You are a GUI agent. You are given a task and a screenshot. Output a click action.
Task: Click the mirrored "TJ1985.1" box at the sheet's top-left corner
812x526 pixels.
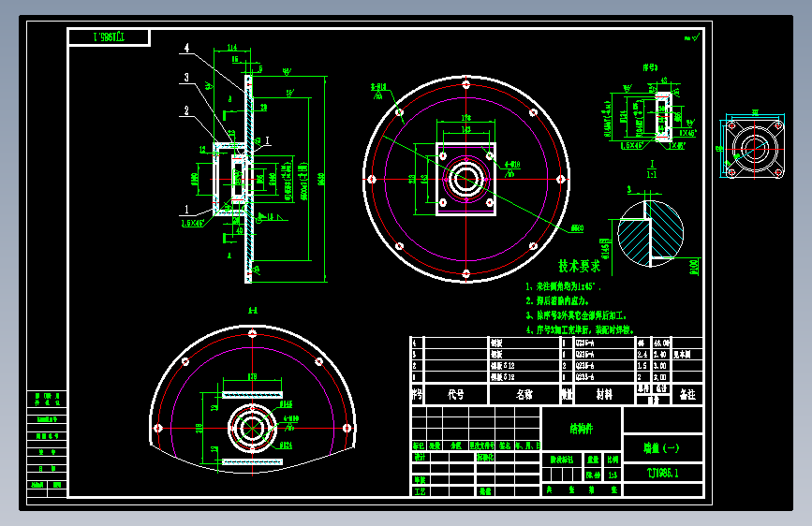pyautogui.click(x=109, y=37)
